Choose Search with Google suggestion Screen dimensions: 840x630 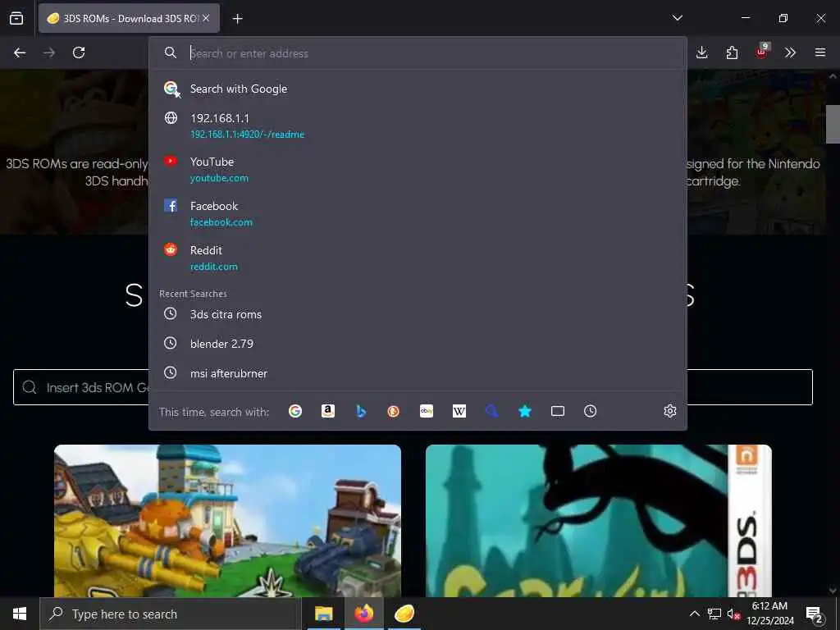click(418, 89)
